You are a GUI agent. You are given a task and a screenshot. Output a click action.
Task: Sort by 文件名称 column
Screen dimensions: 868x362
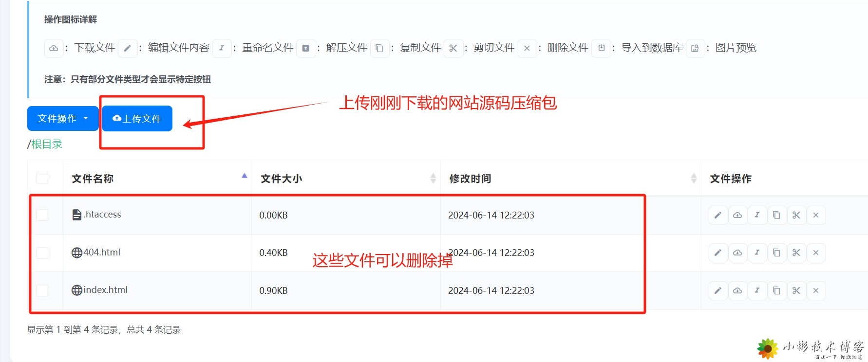[x=157, y=179]
